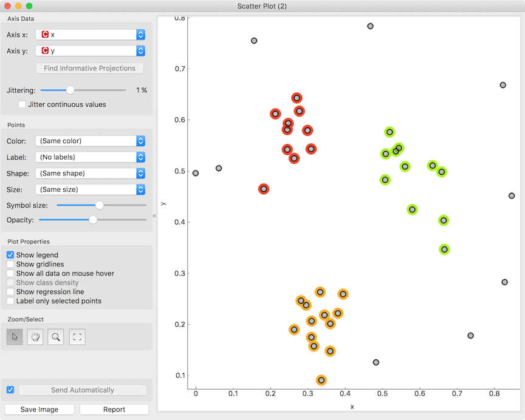The width and height of the screenshot is (525, 420).
Task: Enable Show all data on mouse hover
Action: click(x=10, y=273)
